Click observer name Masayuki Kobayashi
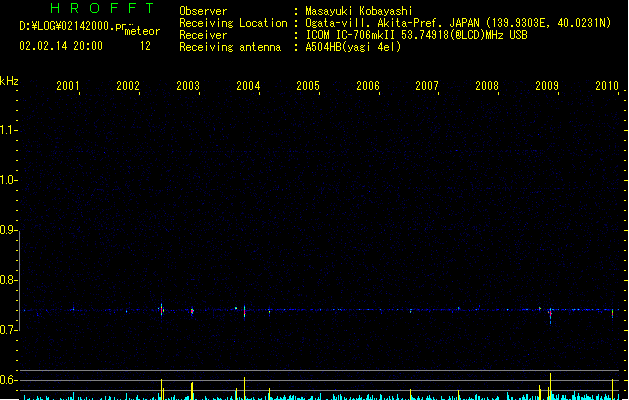 [359, 11]
